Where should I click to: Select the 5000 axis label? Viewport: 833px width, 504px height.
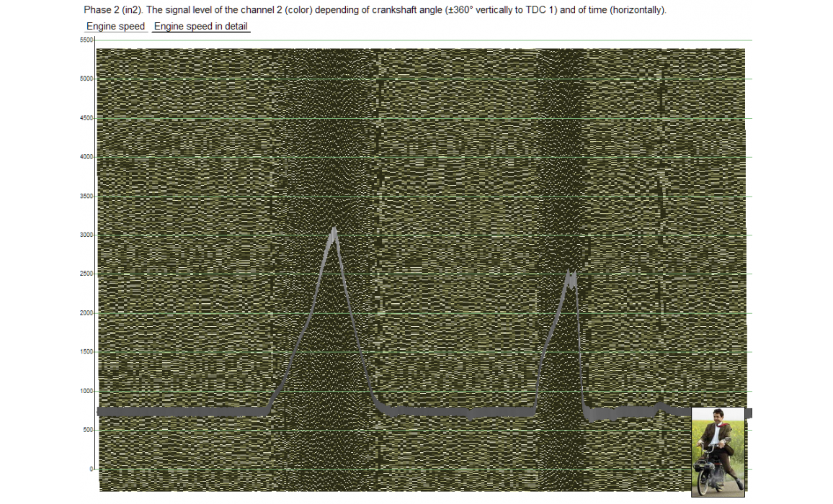[x=86, y=79]
